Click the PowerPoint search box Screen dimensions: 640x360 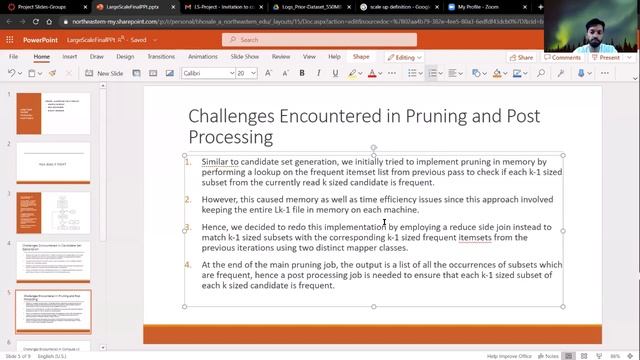(x=319, y=40)
